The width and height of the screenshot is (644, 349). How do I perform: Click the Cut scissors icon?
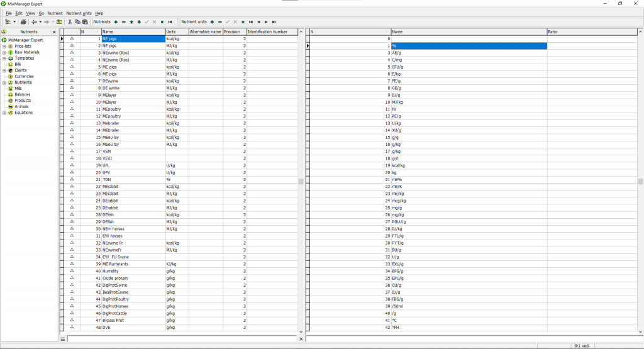coord(70,22)
